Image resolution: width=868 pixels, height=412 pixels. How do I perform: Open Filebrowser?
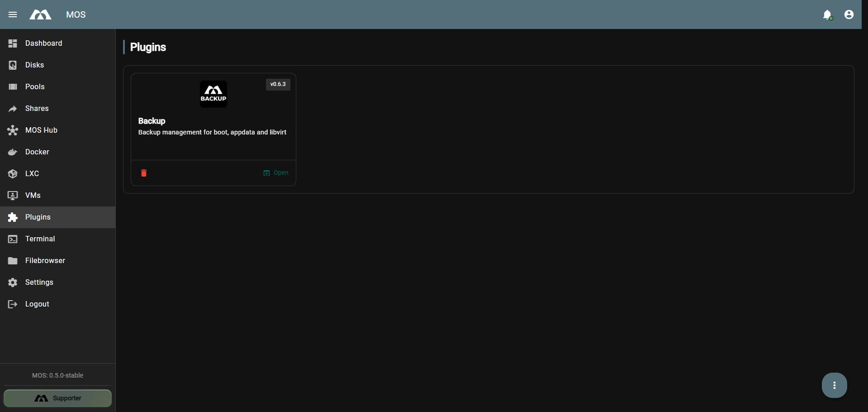click(x=57, y=261)
